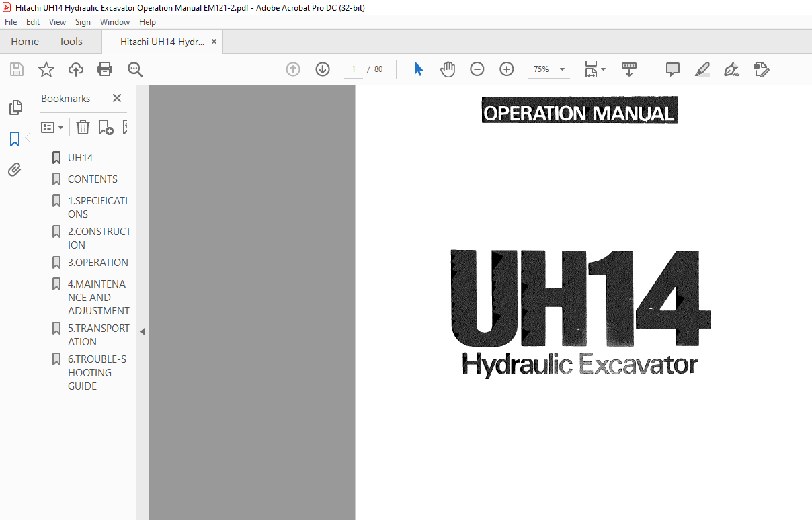This screenshot has width=812, height=520.
Task: Expand the page fit options arrow
Action: coord(603,69)
